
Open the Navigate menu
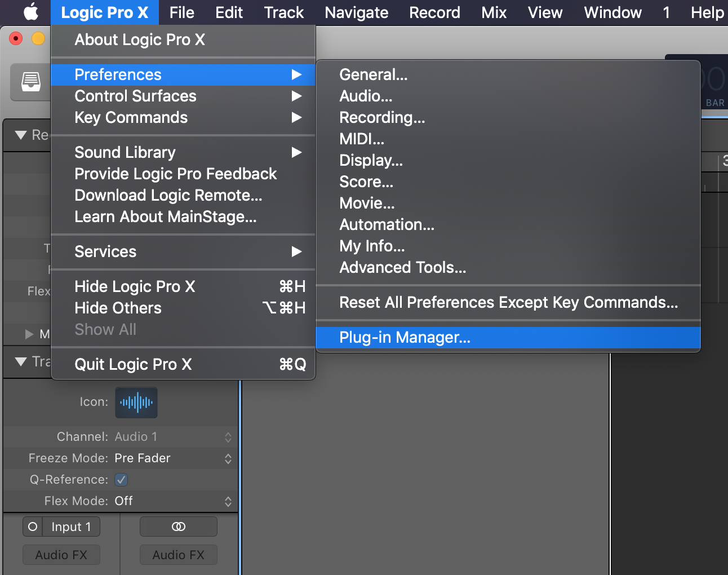[x=357, y=12]
